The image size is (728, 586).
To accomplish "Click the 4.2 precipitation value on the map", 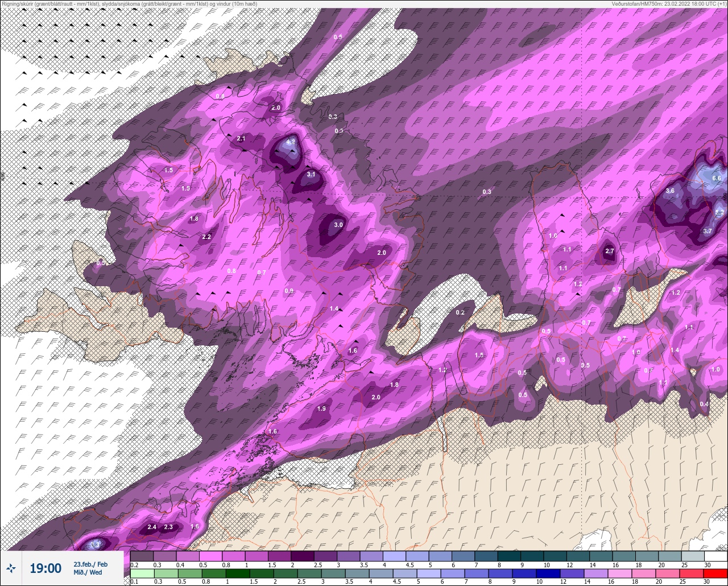I will [291, 142].
